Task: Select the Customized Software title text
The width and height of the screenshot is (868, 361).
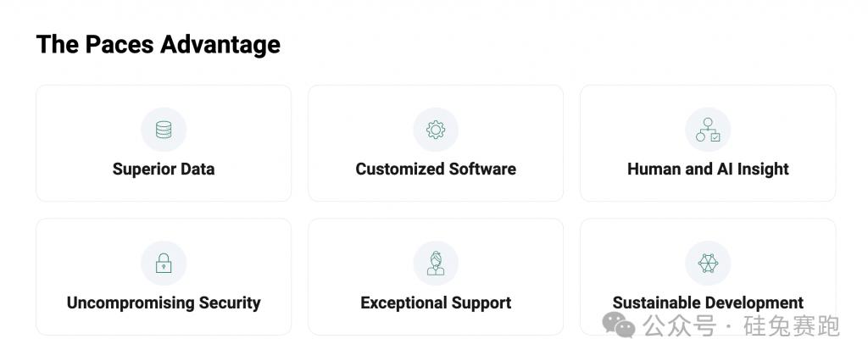Action: 436,169
